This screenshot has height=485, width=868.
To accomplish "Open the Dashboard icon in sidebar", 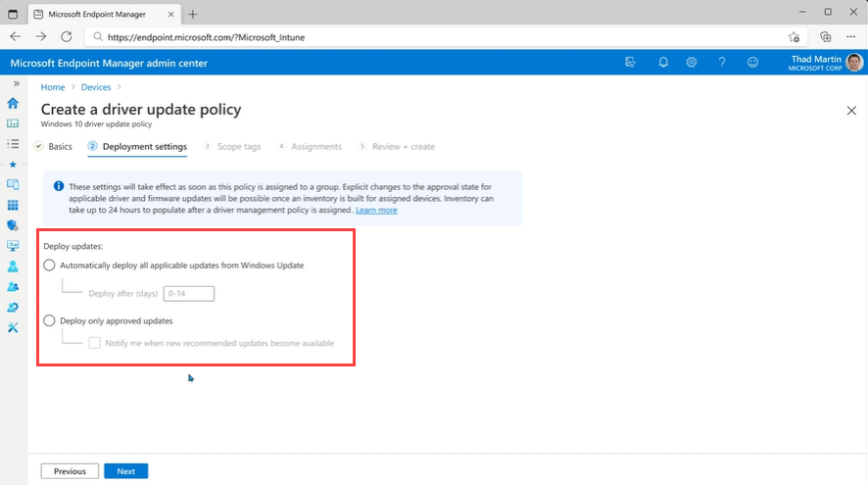I will pyautogui.click(x=13, y=123).
